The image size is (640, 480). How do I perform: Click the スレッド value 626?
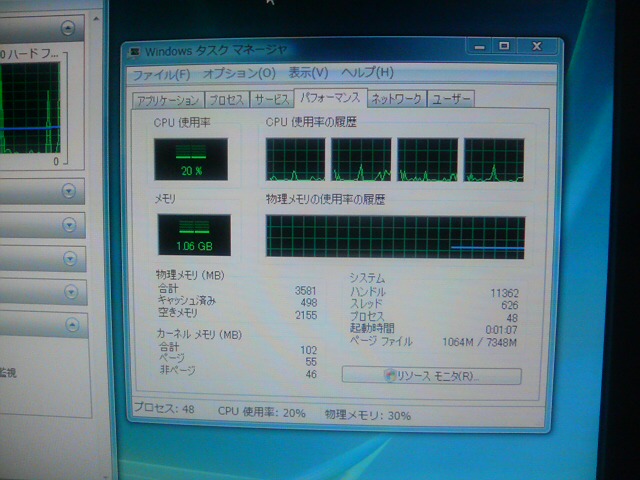coord(510,305)
